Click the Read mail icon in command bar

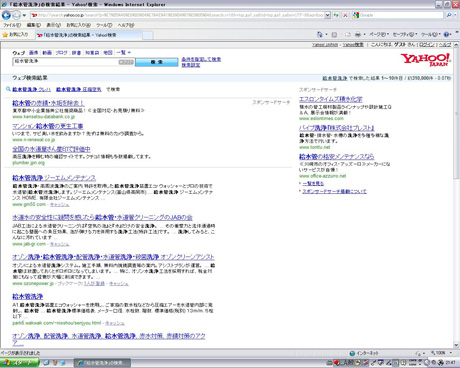(348, 34)
